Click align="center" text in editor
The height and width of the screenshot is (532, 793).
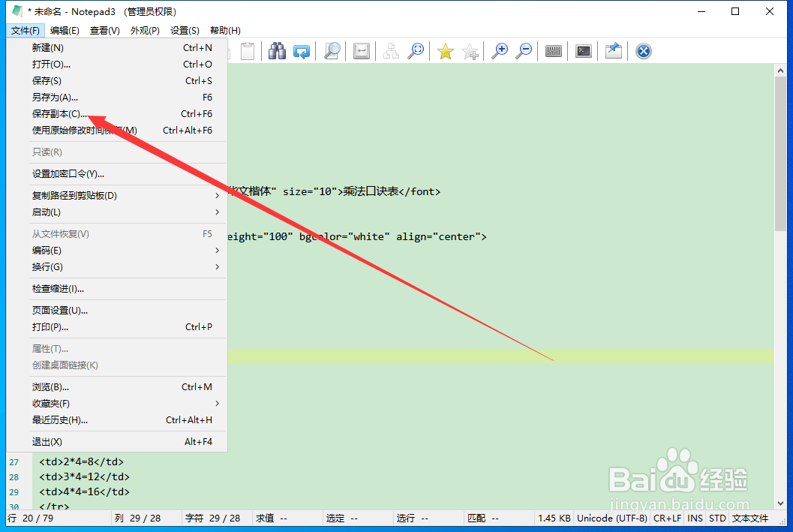[x=438, y=236]
